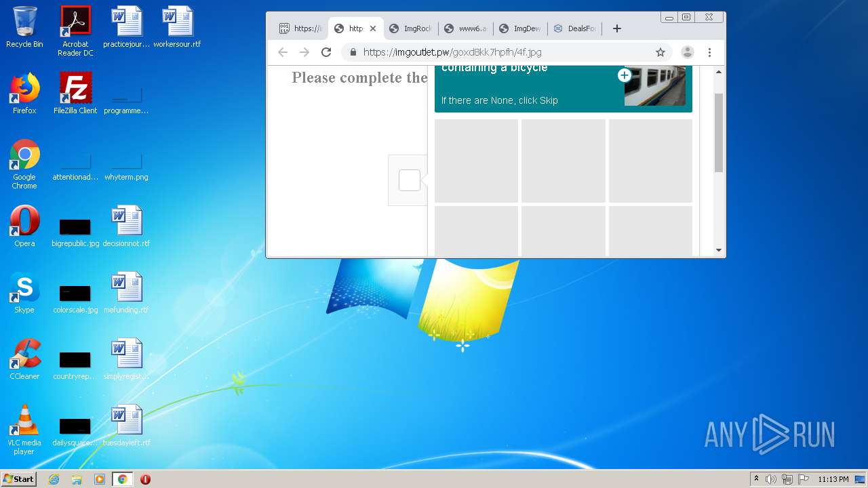Select the top-middle captcha tile

[563, 161]
